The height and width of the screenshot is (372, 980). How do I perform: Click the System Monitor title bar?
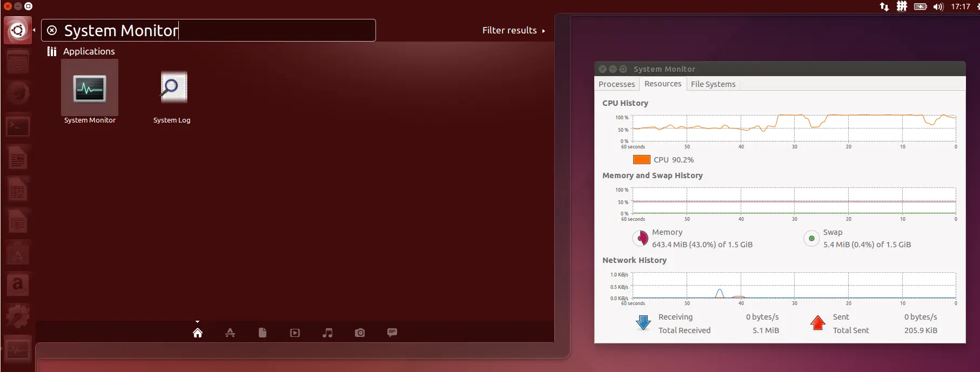click(780, 69)
